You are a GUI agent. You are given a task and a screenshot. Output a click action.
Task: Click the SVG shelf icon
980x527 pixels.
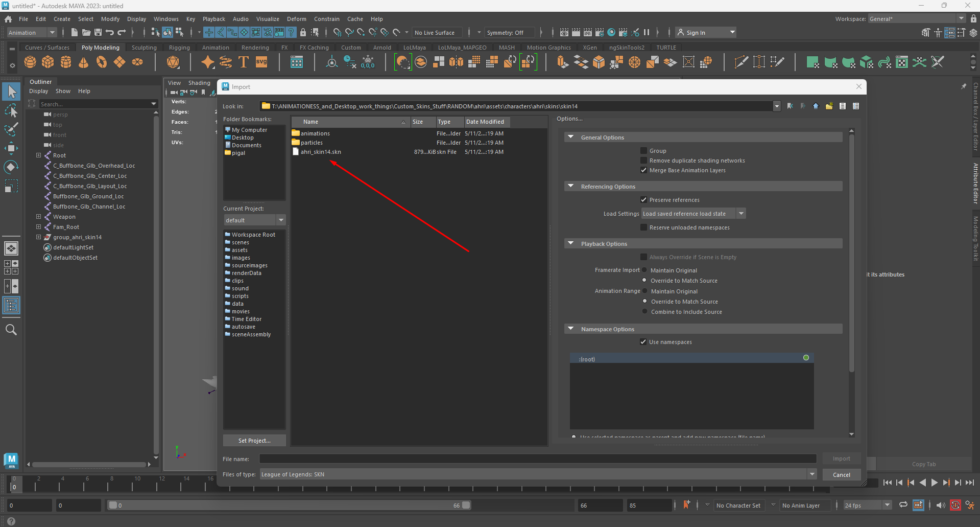pyautogui.click(x=261, y=62)
